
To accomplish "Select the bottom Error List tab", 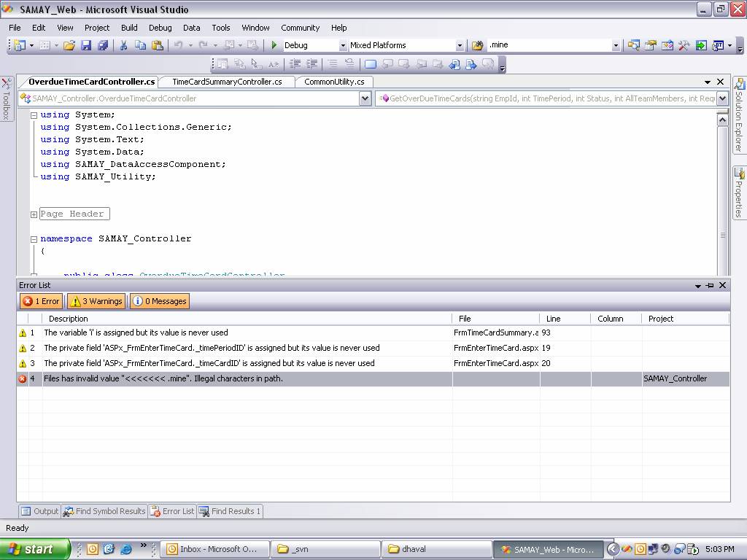I will 172,511.
